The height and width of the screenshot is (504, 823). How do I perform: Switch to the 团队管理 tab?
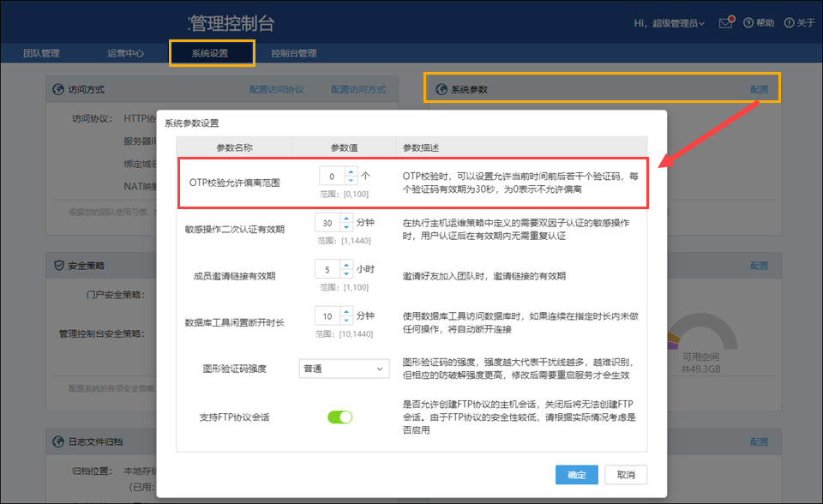(41, 53)
